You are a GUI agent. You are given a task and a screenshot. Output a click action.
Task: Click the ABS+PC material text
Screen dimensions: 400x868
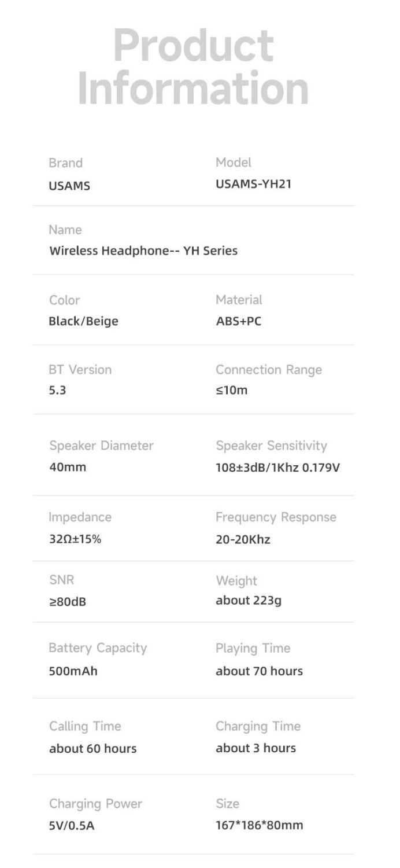pos(239,321)
